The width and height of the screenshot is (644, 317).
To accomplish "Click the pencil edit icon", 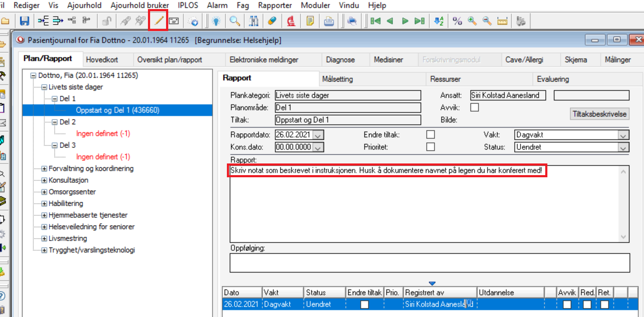I will 159,21.
